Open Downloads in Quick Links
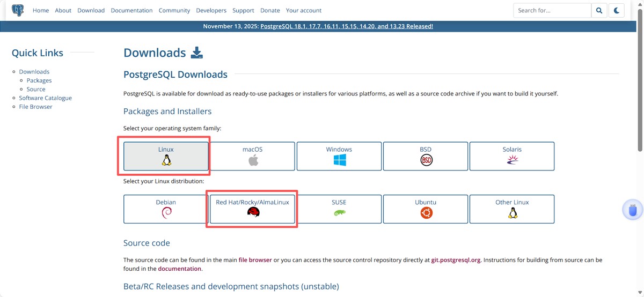The height and width of the screenshot is (297, 644). pos(34,72)
